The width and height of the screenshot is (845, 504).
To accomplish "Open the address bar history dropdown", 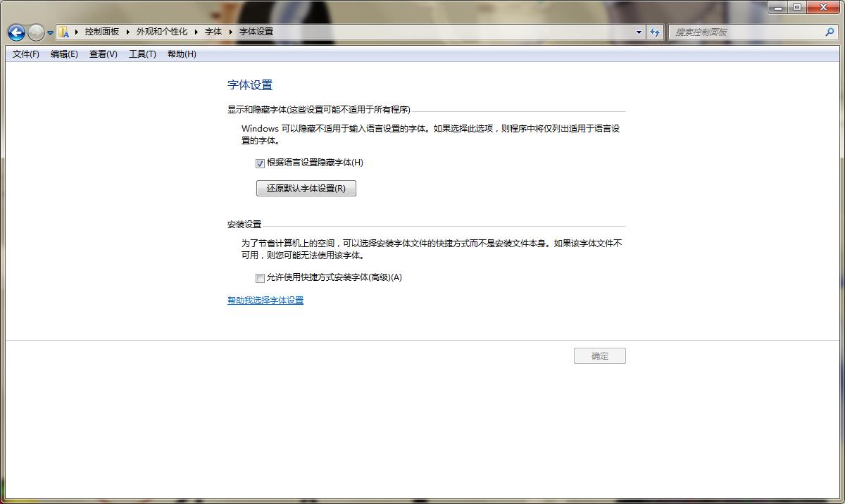I will pos(638,32).
